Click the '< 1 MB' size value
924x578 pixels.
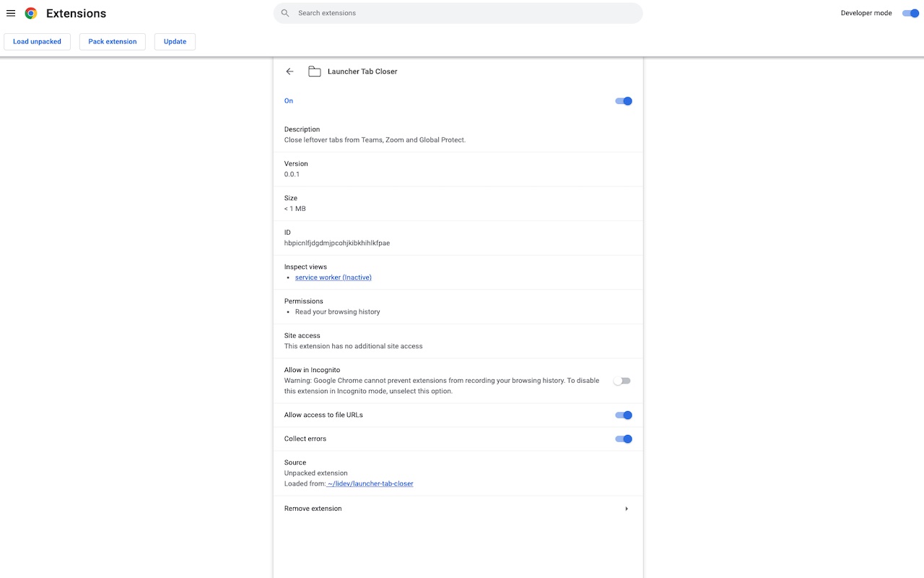(295, 209)
